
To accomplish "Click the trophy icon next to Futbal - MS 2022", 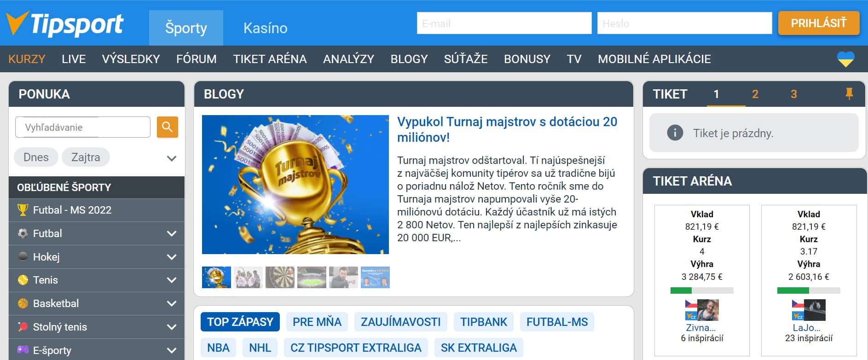I will click(23, 210).
